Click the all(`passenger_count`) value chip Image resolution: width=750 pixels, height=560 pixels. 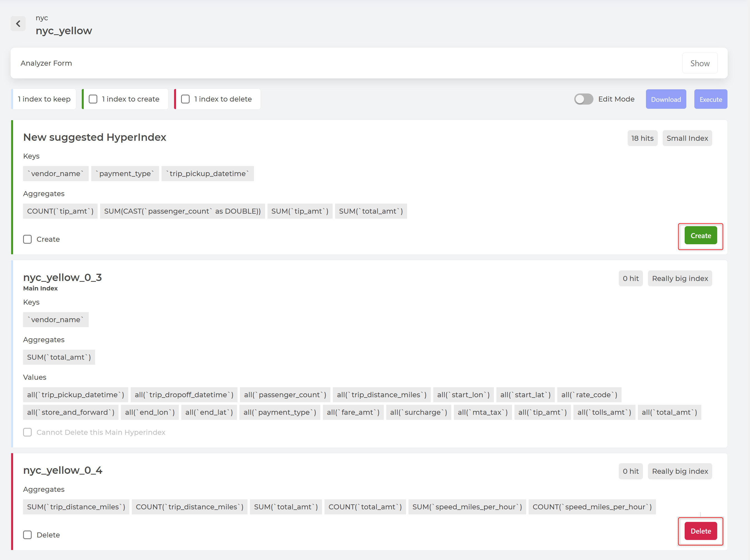285,394
